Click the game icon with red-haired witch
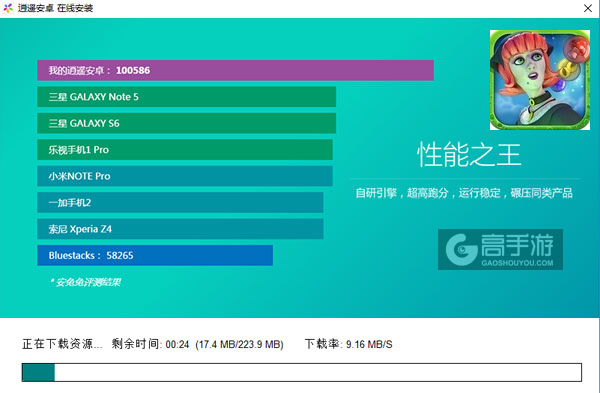This screenshot has width=600, height=393. pos(540,80)
